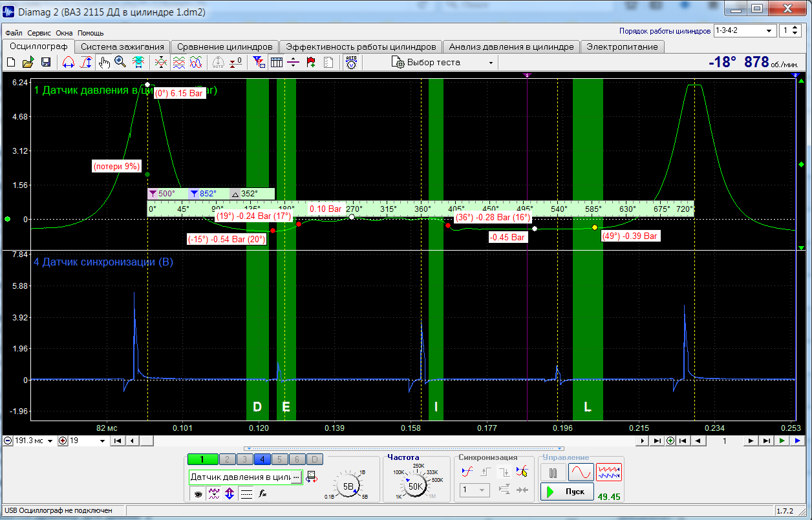Click the sync cursor trigger icon
This screenshot has height=520, width=812.
tap(522, 472)
